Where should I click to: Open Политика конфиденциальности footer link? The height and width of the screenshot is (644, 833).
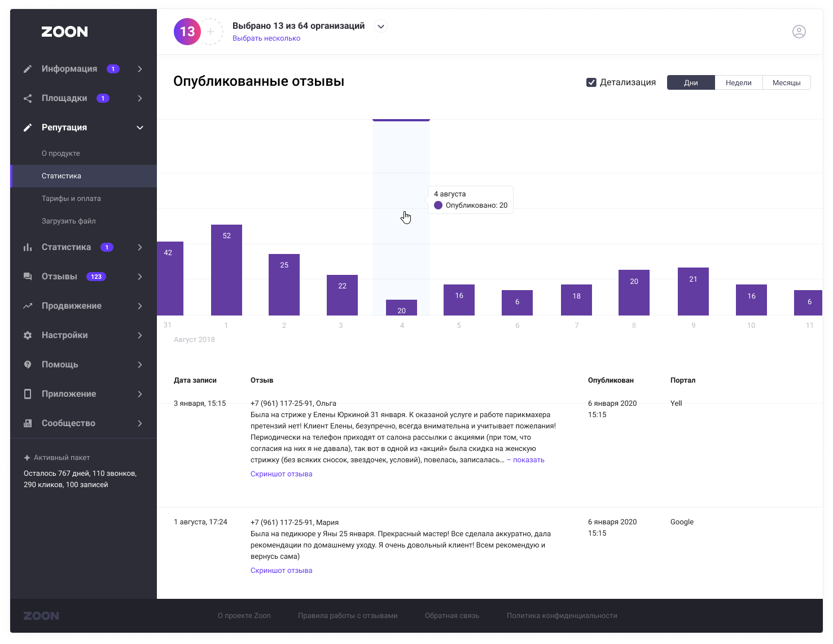(562, 616)
